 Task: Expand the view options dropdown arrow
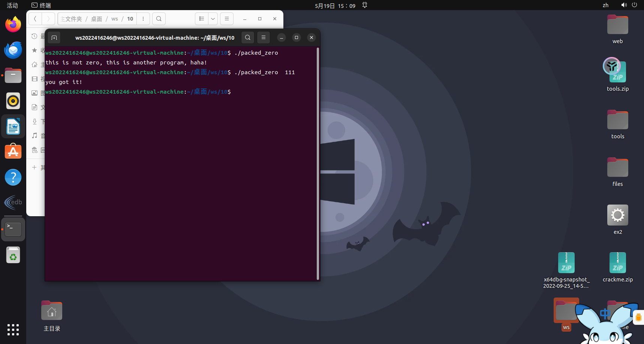coord(213,19)
